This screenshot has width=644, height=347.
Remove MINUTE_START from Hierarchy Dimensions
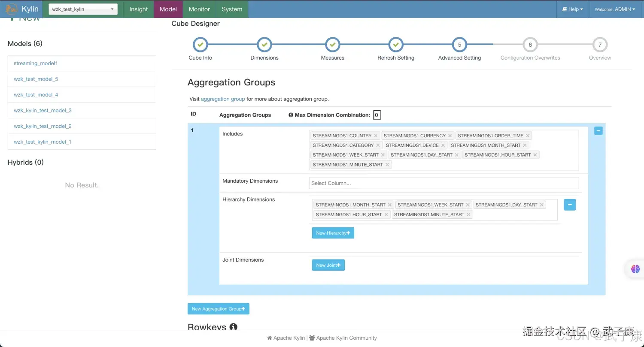(x=468, y=214)
